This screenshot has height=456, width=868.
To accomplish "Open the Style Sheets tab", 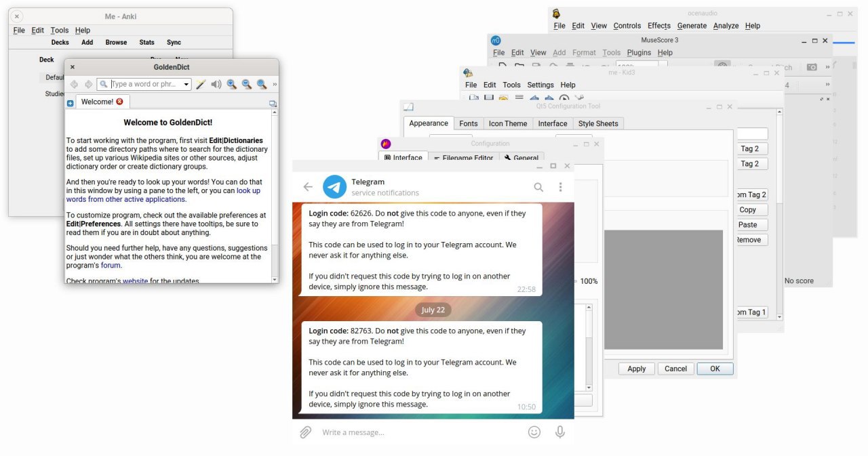I will pyautogui.click(x=598, y=123).
